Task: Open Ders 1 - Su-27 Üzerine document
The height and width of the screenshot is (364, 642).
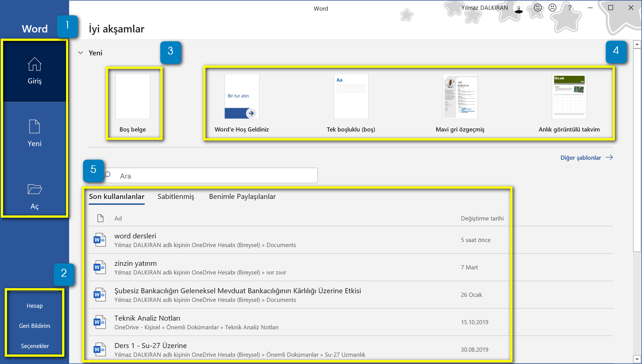Action: [x=351, y=350]
